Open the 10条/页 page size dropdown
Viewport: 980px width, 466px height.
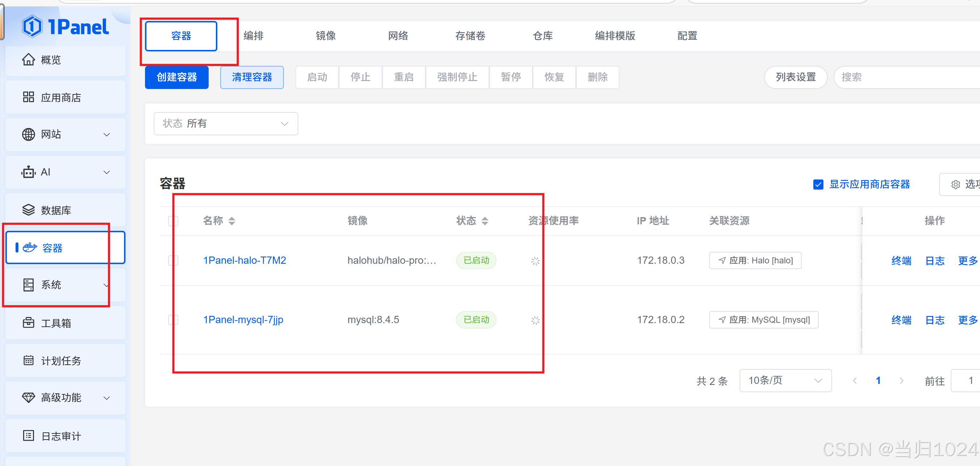click(785, 380)
